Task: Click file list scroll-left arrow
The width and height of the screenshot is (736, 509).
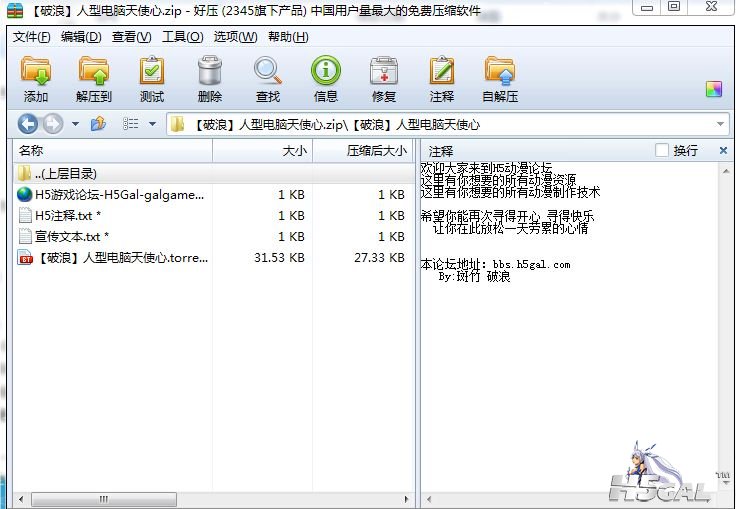Action: pyautogui.click(x=21, y=499)
